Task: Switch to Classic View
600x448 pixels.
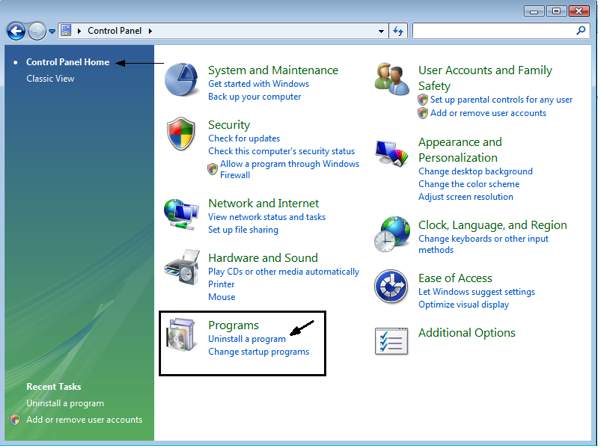Action: pyautogui.click(x=50, y=78)
